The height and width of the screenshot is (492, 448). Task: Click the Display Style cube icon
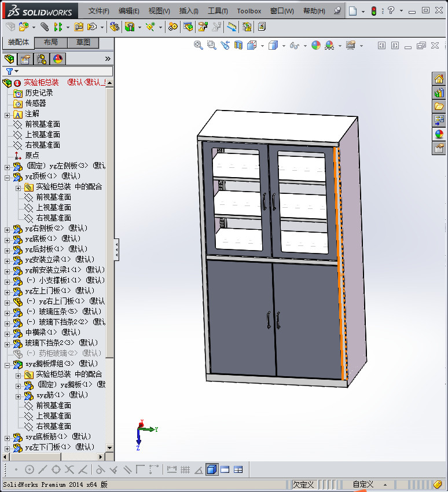pos(273,46)
